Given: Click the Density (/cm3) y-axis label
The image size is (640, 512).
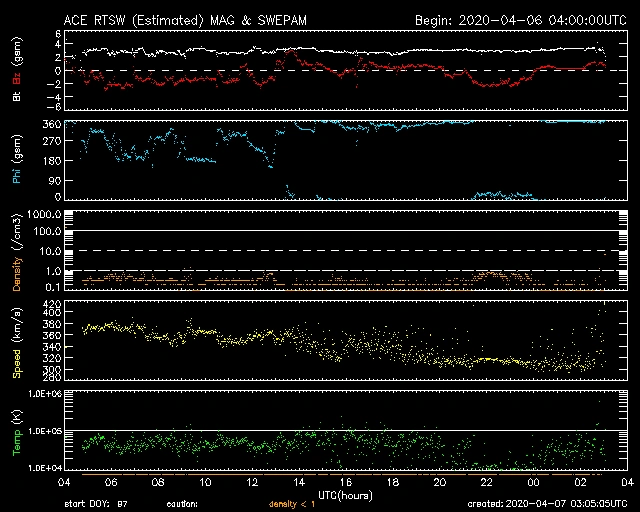Looking at the screenshot, I should 15,251.
